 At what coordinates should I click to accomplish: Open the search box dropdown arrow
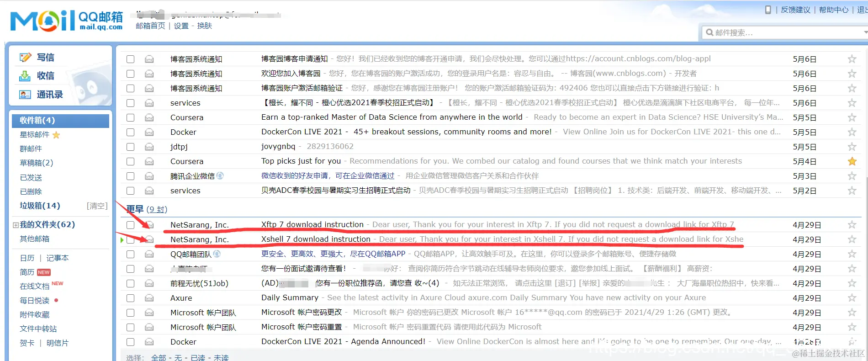(865, 32)
